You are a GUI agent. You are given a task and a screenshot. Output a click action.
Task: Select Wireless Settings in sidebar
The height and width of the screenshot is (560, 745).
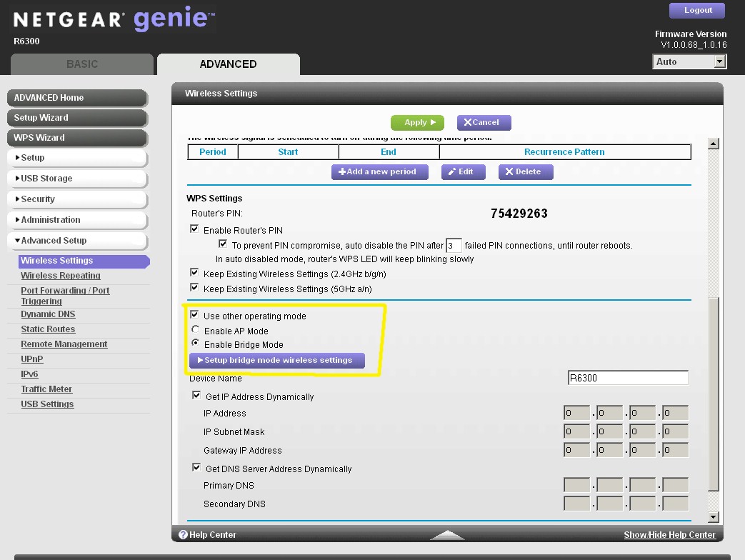click(x=84, y=261)
